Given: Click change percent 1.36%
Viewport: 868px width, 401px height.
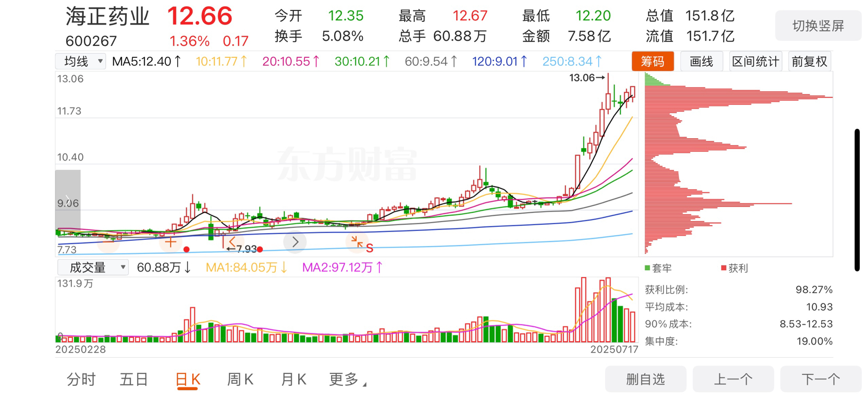Looking at the screenshot, I should (190, 41).
